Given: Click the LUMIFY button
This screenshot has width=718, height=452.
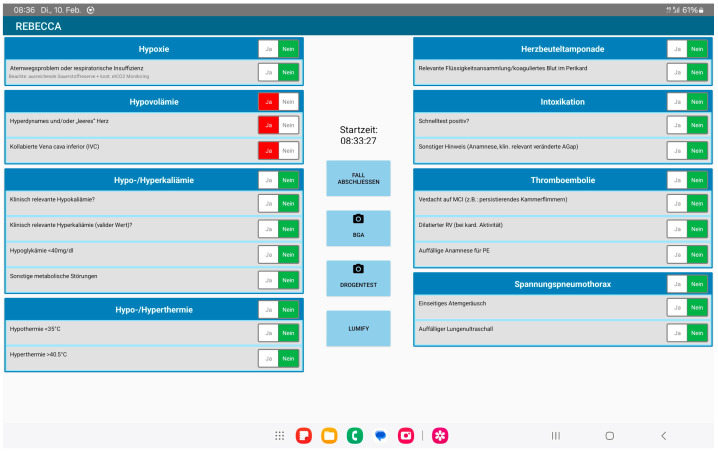Looking at the screenshot, I should 358,328.
